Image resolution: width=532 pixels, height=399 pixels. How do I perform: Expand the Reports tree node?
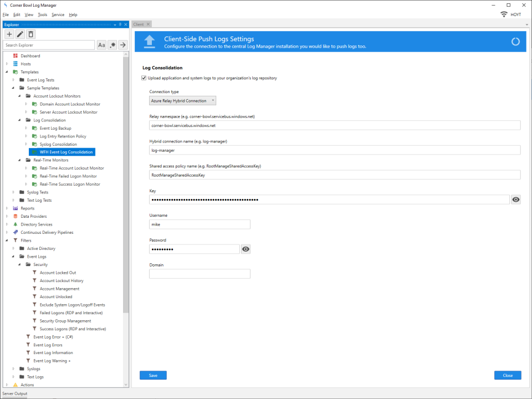tap(7, 208)
